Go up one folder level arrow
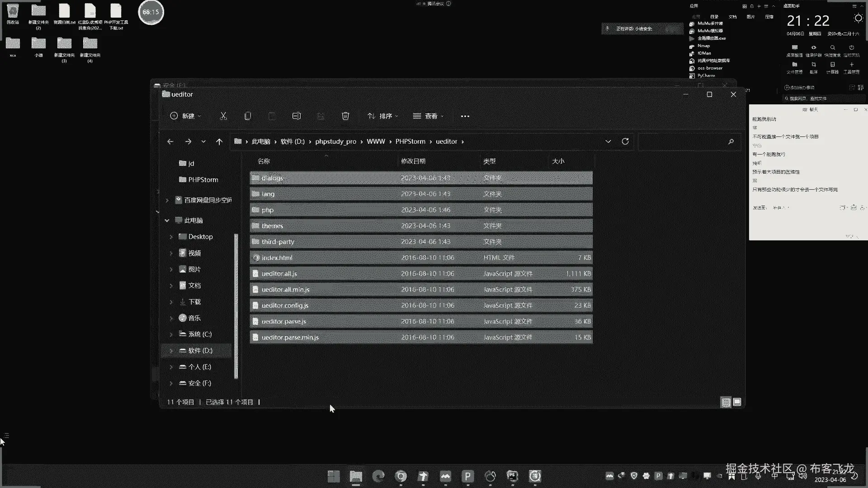The height and width of the screenshot is (488, 868). 219,141
